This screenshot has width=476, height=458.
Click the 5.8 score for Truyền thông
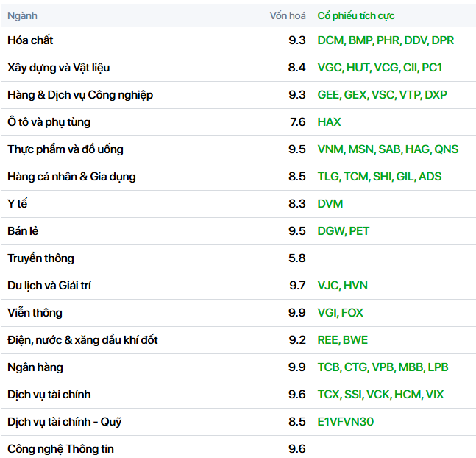(x=296, y=258)
